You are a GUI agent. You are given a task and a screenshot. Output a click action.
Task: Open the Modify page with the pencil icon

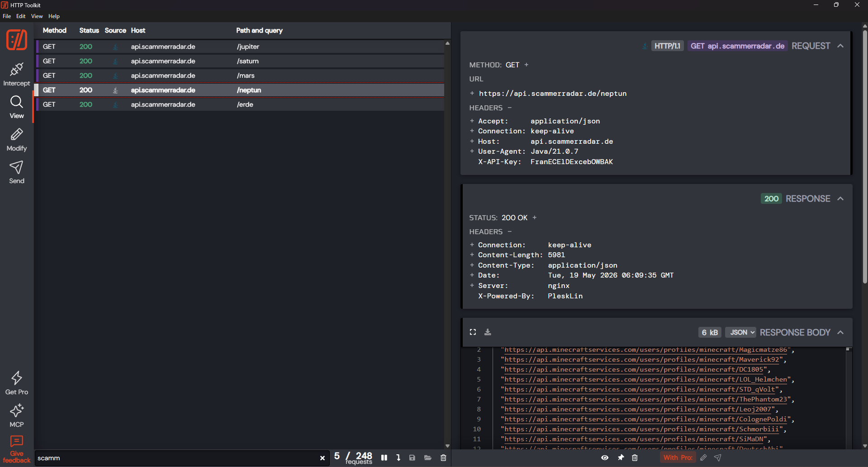tap(17, 140)
